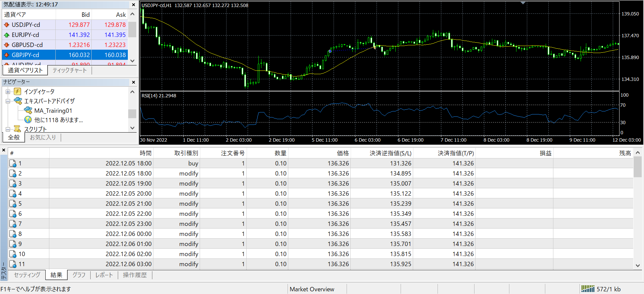This screenshot has width=644, height=294.
Task: Select the GBPJPY-cd row
Action: pos(65,55)
